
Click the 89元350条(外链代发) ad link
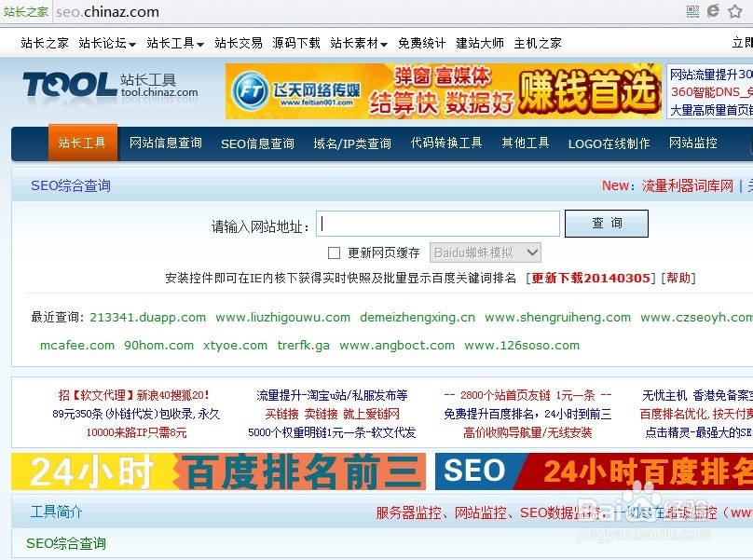pyautogui.click(x=136, y=414)
